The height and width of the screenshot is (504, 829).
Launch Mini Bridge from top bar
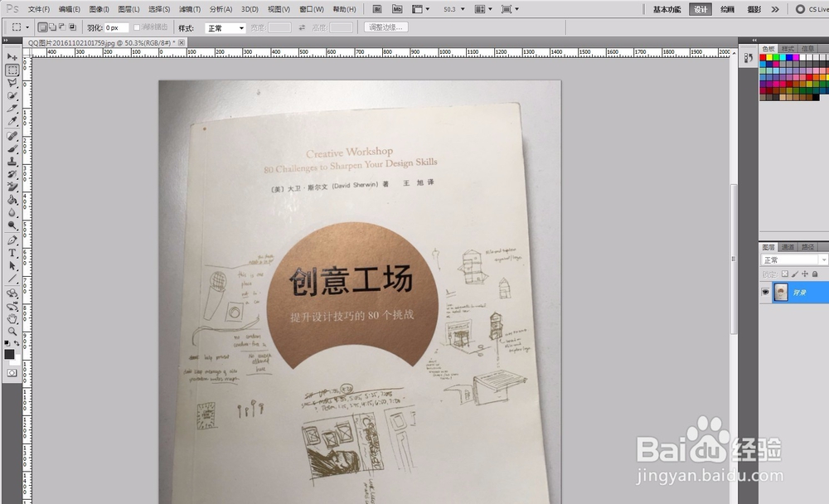(396, 9)
